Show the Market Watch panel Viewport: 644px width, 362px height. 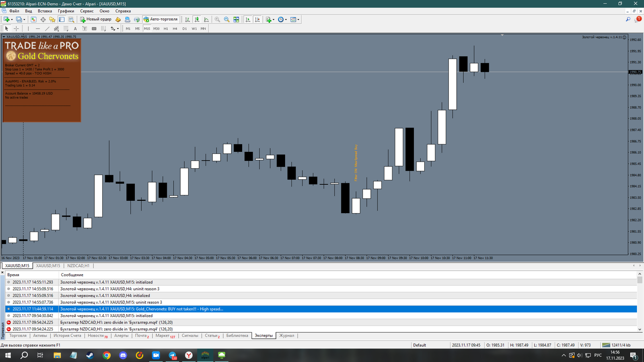click(x=33, y=19)
